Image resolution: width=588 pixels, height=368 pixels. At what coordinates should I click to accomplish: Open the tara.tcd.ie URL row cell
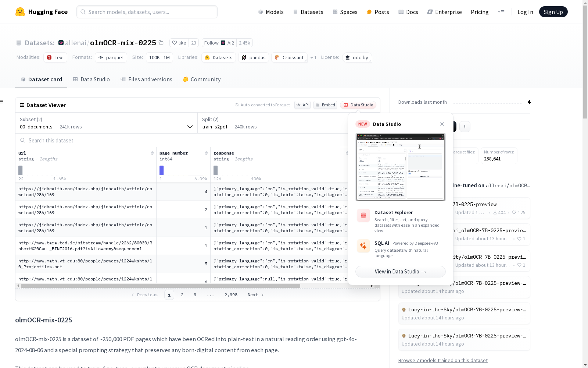click(86, 246)
